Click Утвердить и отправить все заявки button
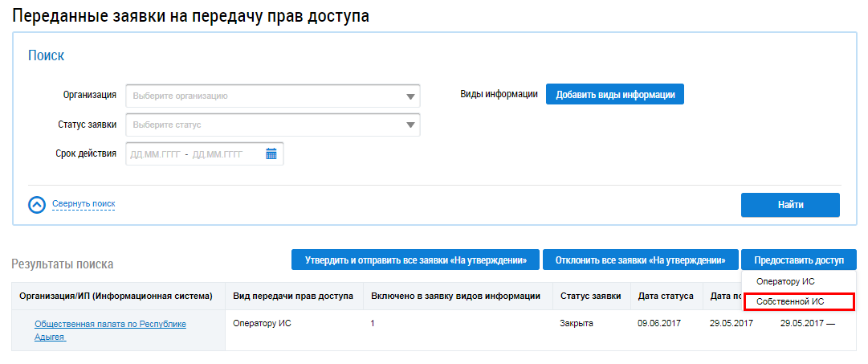 click(x=415, y=260)
